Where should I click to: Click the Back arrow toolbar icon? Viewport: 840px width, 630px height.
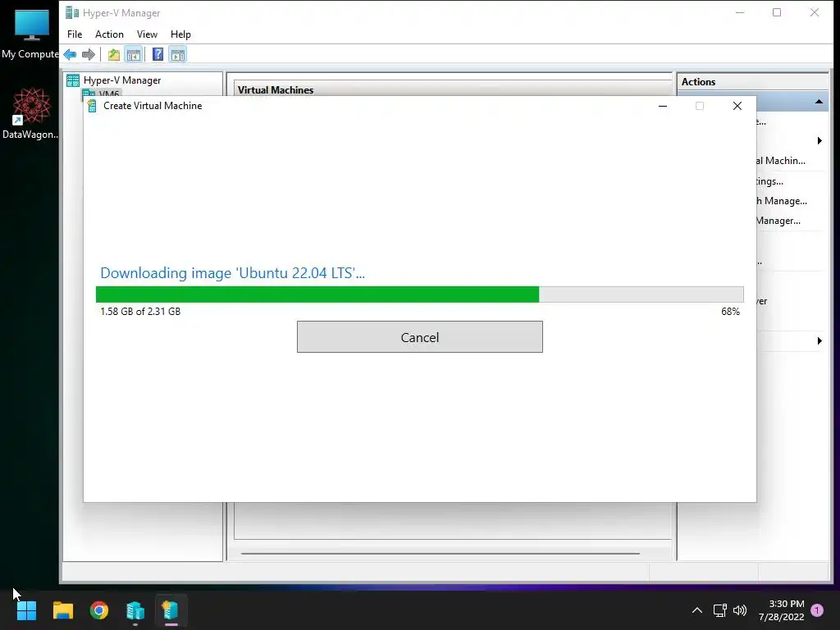pyautogui.click(x=71, y=54)
